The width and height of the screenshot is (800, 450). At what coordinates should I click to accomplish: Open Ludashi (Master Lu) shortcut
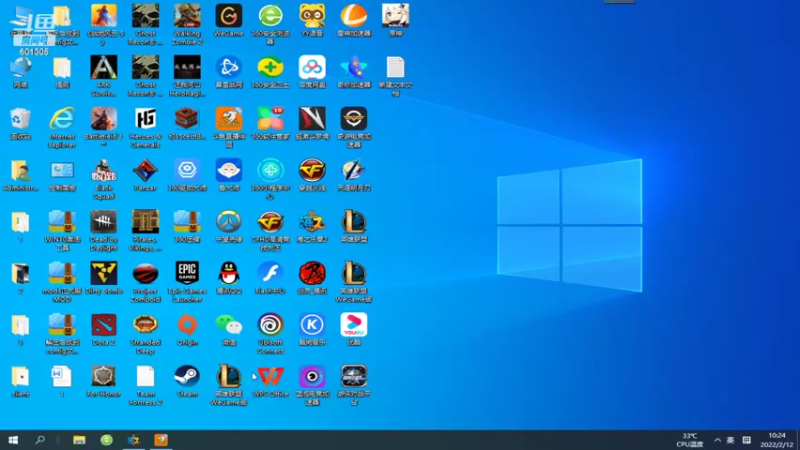pyautogui.click(x=229, y=175)
